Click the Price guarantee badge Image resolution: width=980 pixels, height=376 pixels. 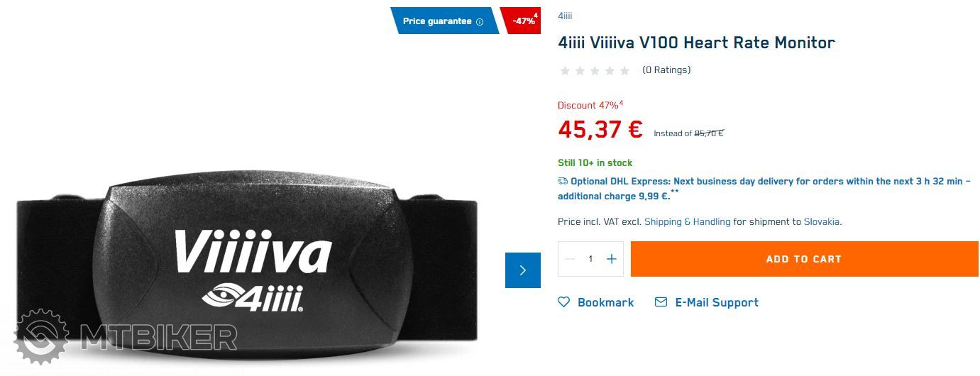tap(445, 21)
